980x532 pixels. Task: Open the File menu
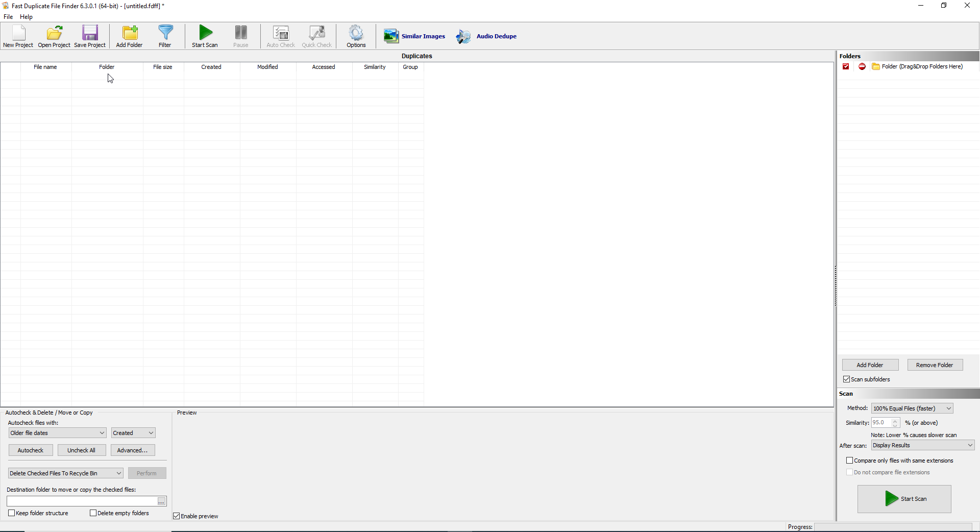pos(8,16)
